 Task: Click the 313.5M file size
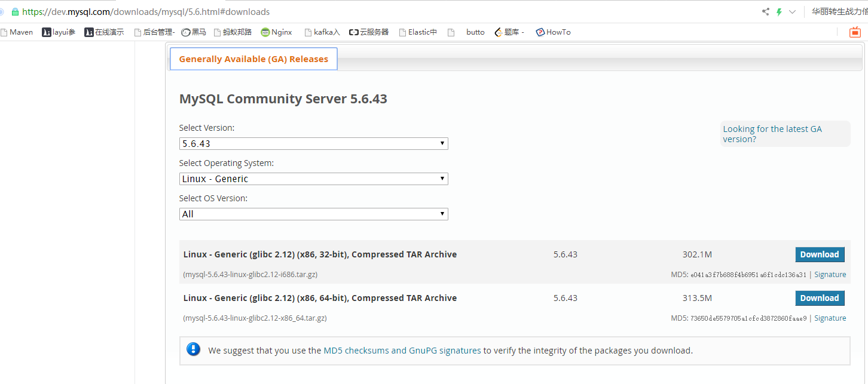697,298
